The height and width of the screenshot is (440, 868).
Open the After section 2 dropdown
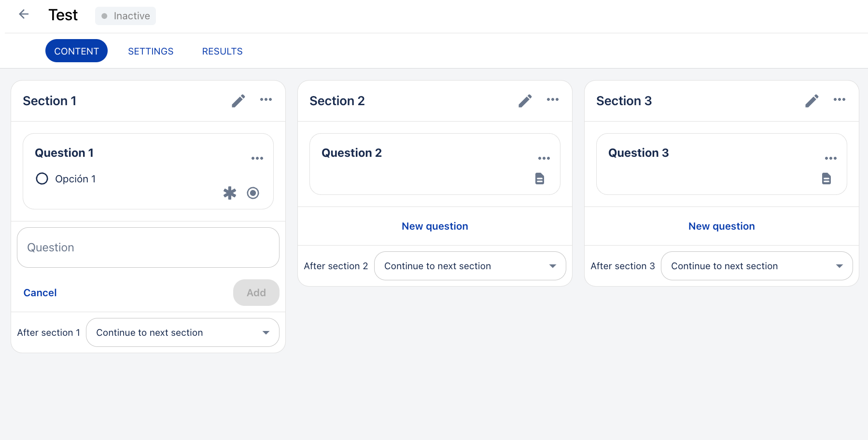coord(470,266)
